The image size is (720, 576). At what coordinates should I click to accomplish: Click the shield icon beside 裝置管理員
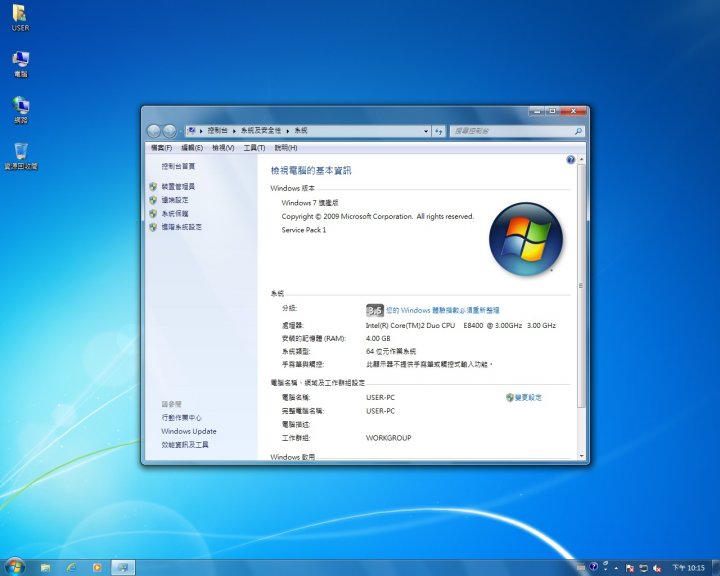coord(153,186)
